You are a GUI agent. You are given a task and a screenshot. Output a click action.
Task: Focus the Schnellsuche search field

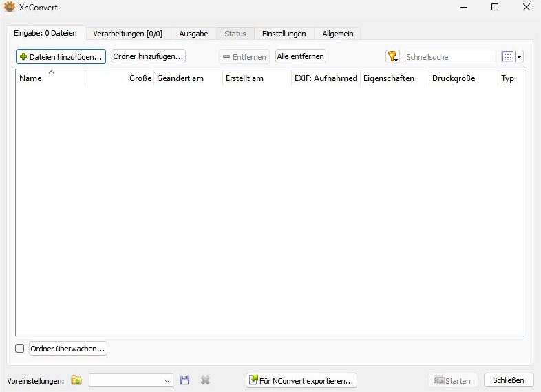pyautogui.click(x=449, y=57)
